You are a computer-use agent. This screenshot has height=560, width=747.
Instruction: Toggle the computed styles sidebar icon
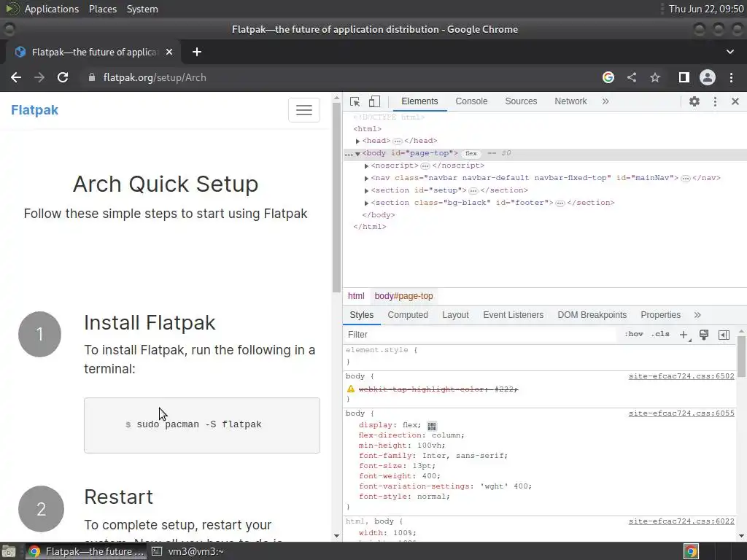point(724,335)
